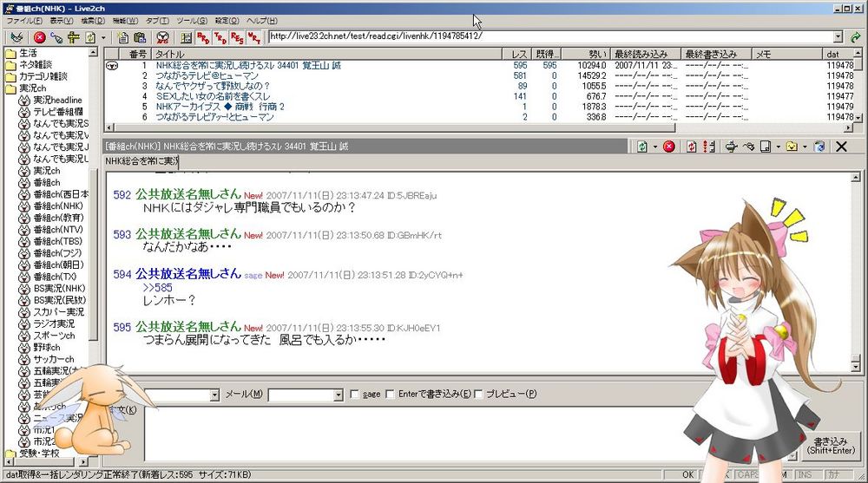Click the copy document icon in main toolbar
Screen dimensions: 868x483
123,37
